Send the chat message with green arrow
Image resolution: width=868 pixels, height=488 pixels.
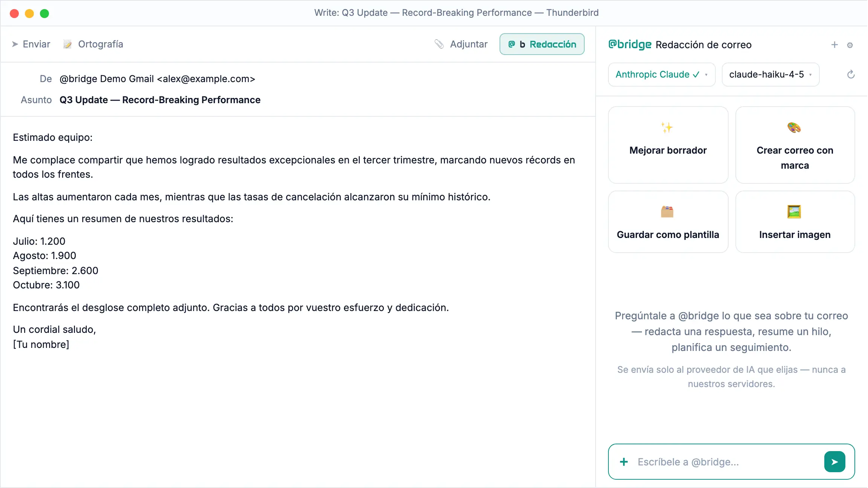834,462
